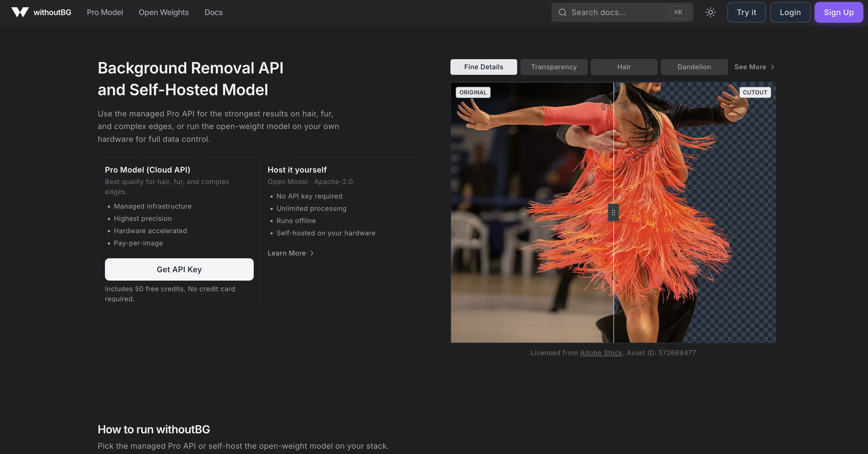The height and width of the screenshot is (454, 868).
Task: Open the Docs nav item
Action: (214, 13)
